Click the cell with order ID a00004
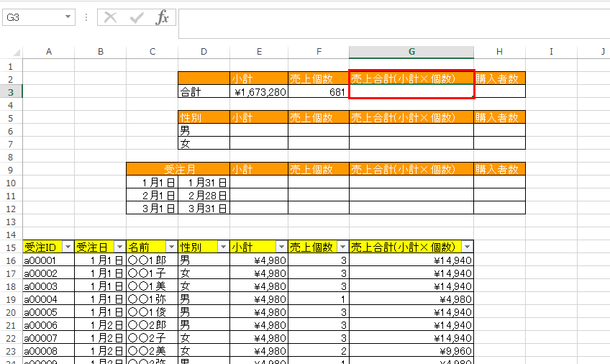 (48, 299)
